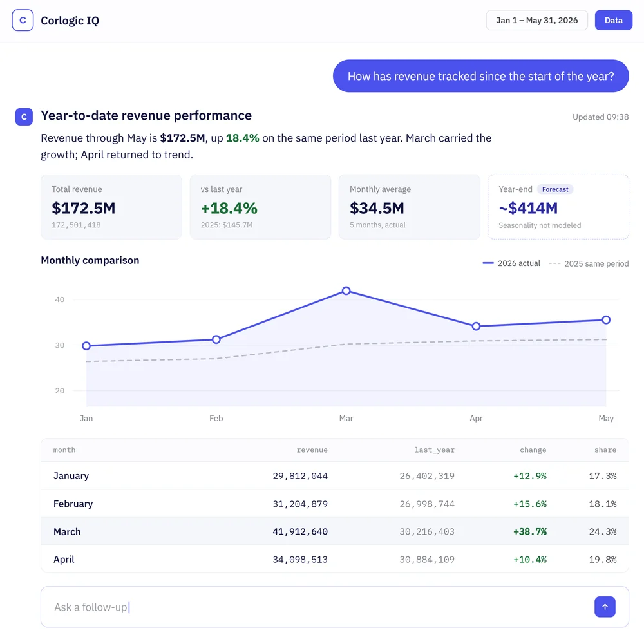644x644 pixels.
Task: Click the Updated 09:38 timestamp
Action: point(600,117)
